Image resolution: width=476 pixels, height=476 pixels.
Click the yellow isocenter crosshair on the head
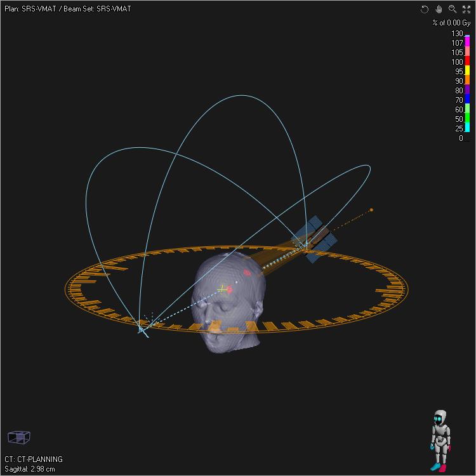(222, 289)
